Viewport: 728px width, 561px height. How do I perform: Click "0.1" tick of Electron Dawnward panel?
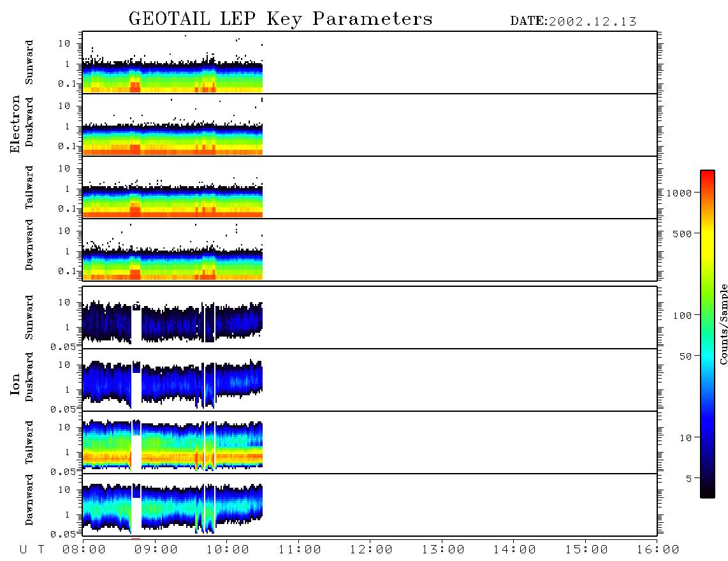coord(67,271)
